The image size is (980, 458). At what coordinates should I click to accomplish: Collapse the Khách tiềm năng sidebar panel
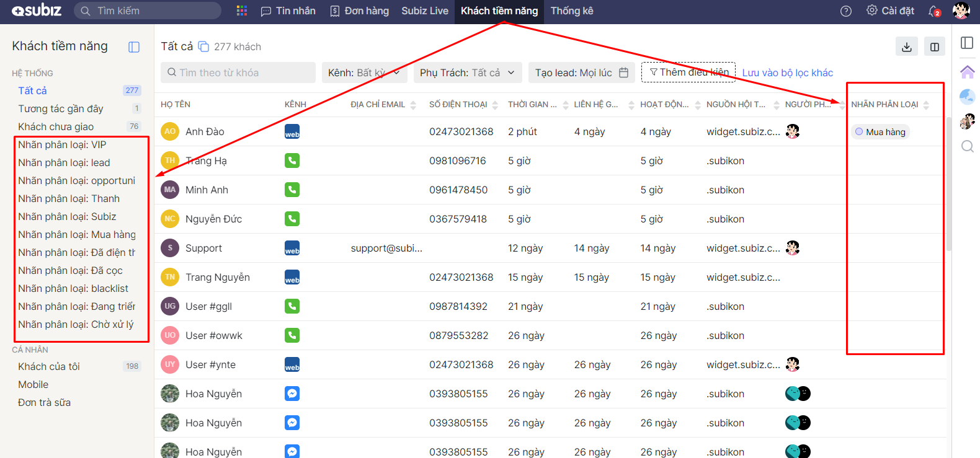click(x=134, y=47)
